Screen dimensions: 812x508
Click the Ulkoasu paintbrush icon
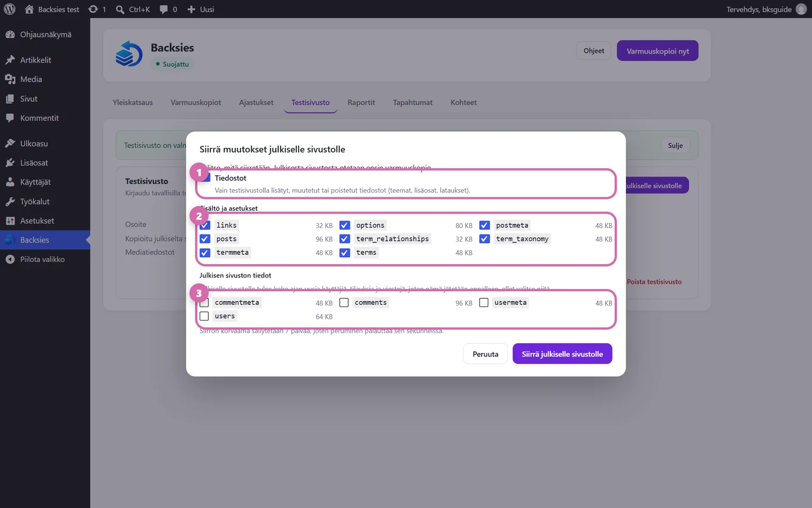pos(10,143)
